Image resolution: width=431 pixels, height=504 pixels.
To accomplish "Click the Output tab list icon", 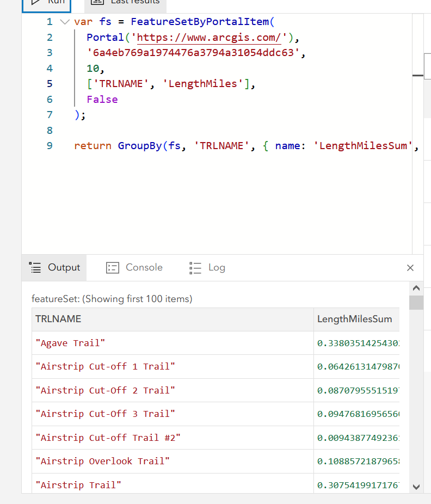I will pyautogui.click(x=35, y=267).
